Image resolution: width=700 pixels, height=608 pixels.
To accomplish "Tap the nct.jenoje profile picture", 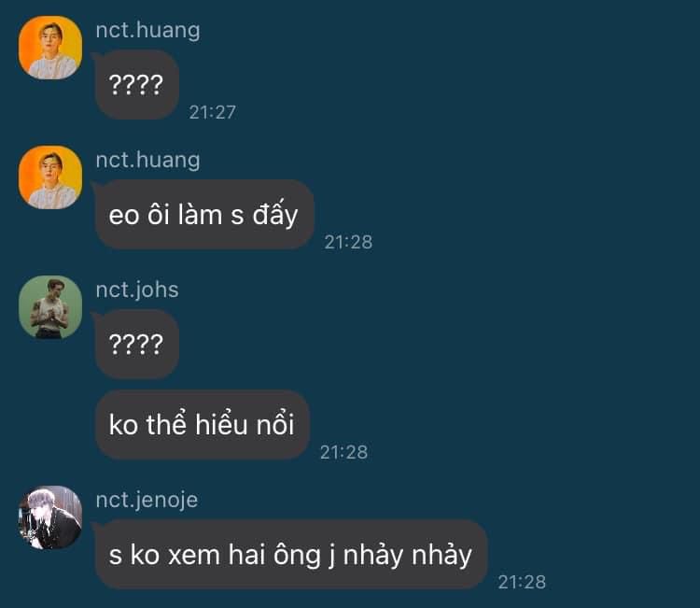I will tap(50, 517).
